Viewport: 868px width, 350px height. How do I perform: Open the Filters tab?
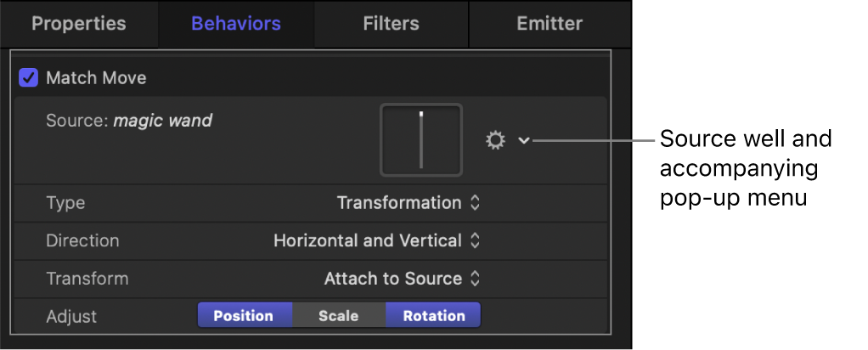(x=392, y=24)
